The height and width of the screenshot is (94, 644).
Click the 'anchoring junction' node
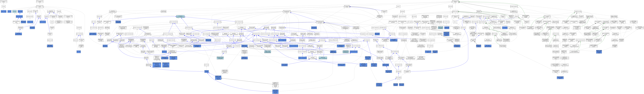[x=30, y=17]
